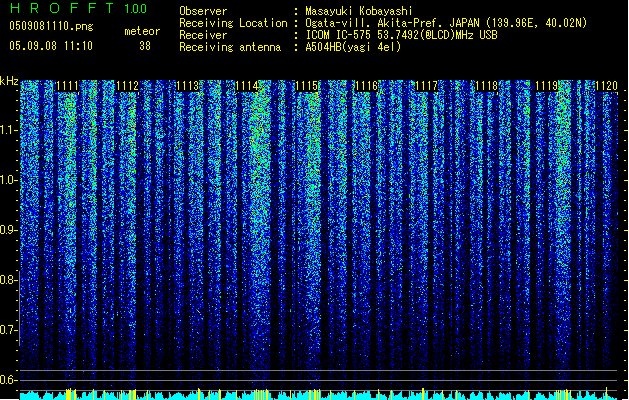Click the 1.1 kHz axis tick label

[9, 130]
